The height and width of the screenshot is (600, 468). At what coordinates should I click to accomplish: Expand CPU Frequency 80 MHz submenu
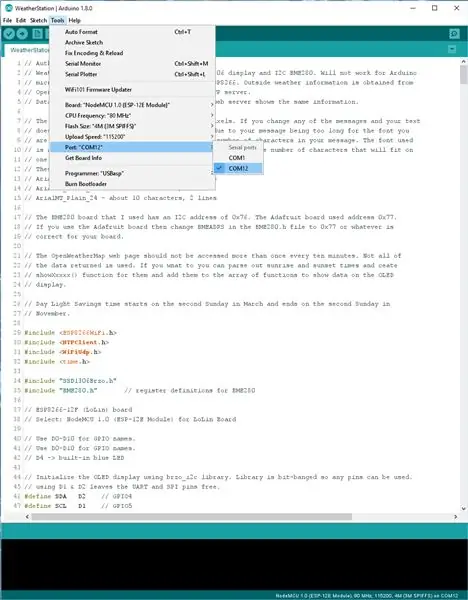(132, 116)
